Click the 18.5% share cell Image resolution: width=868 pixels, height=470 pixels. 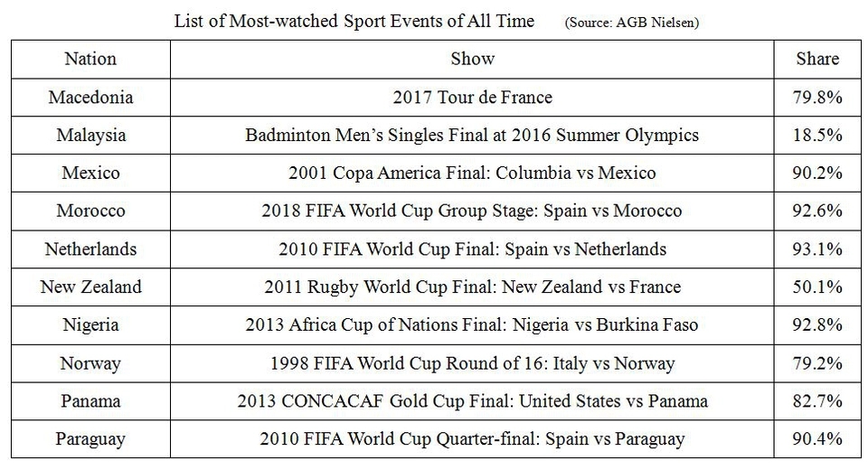(x=817, y=136)
